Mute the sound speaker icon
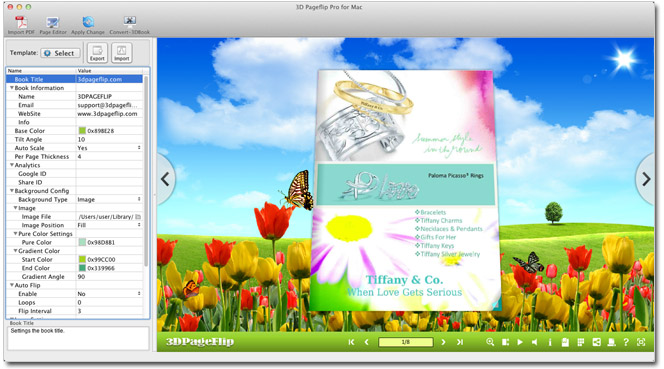Image resolution: width=664 pixels, height=369 pixels. pos(535,342)
